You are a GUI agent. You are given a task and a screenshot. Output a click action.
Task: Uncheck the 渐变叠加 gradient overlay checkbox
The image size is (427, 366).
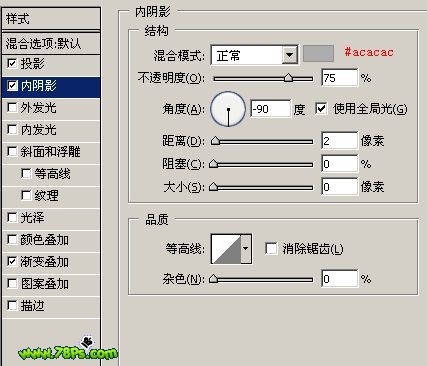pyautogui.click(x=12, y=261)
